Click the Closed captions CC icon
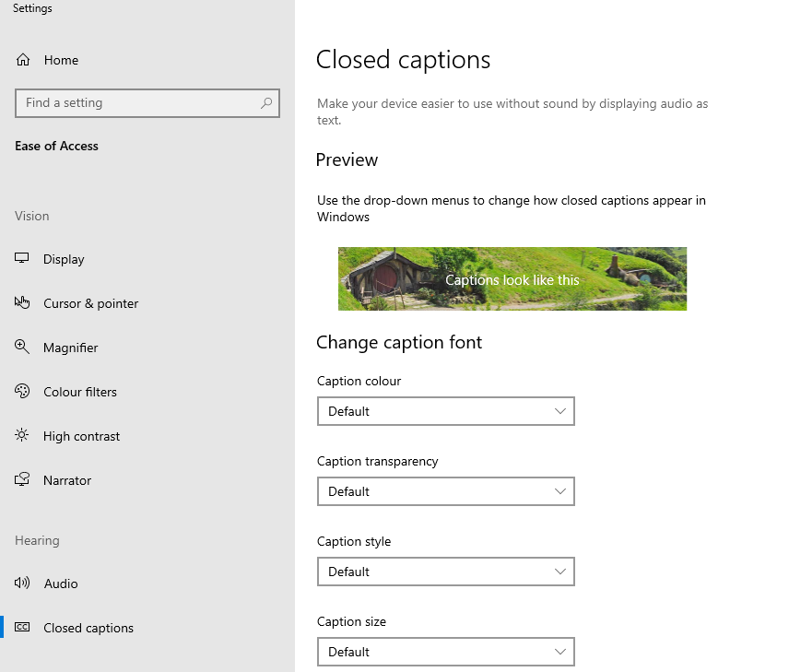The image size is (789, 672). pos(22,627)
